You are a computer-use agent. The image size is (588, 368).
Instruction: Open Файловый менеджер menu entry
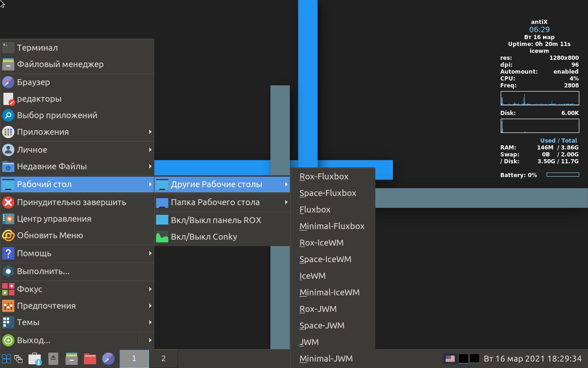77,64
